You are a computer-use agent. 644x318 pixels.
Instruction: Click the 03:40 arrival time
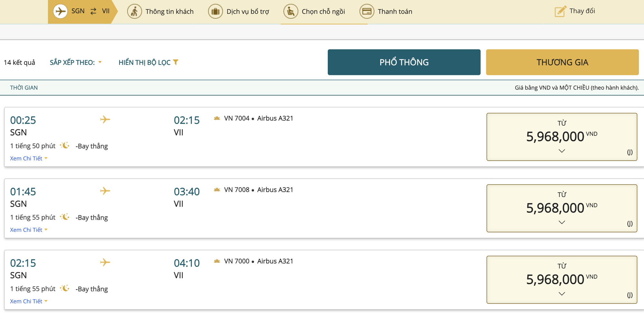coord(187,192)
